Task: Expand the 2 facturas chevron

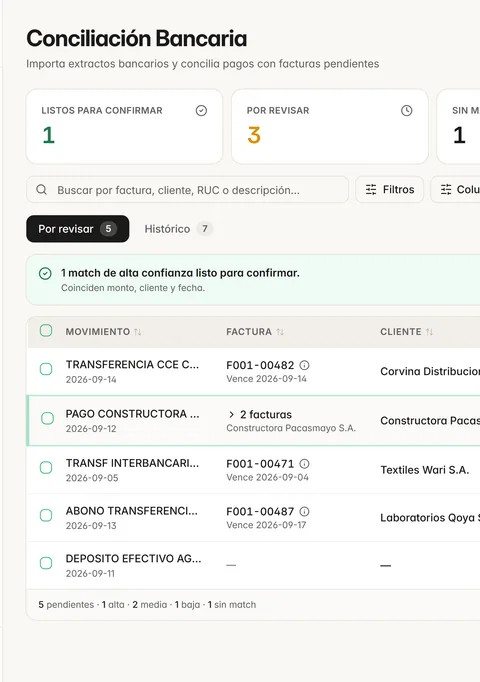Action: (231, 415)
